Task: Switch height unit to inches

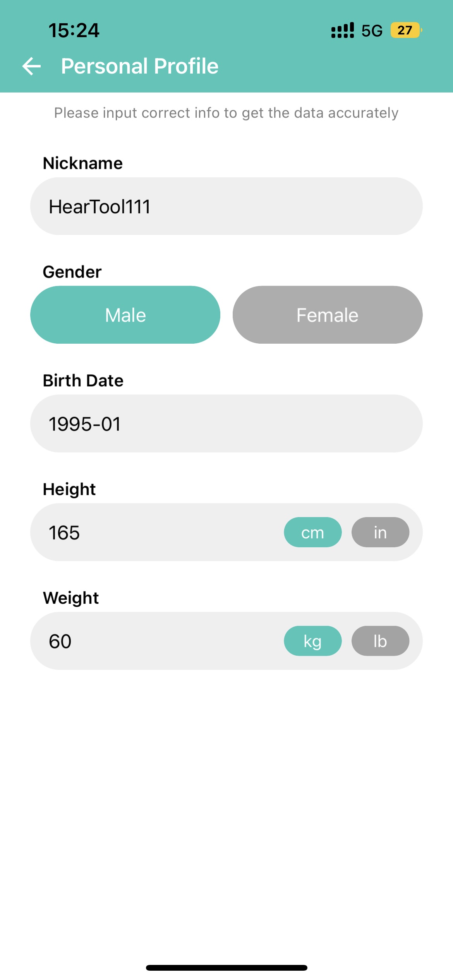Action: pyautogui.click(x=380, y=532)
